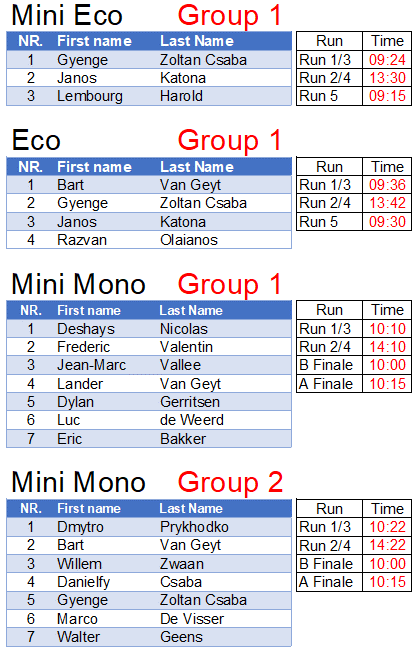
Task: Click the Mini Mono Group 2 heading
Action: pos(147,482)
